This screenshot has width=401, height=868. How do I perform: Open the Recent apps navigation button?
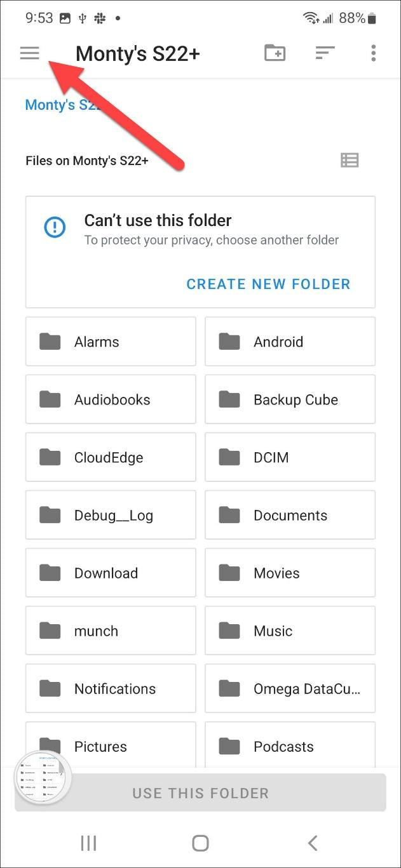(88, 843)
